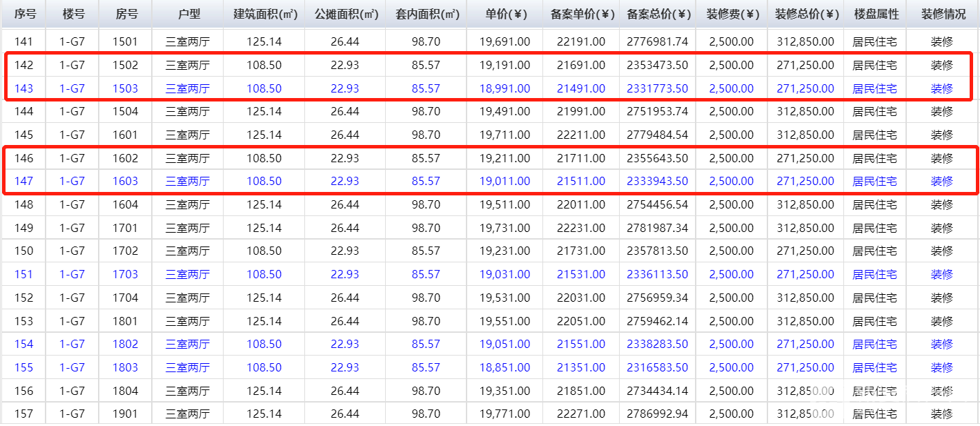
Task: Click the 楼号 column header
Action: (x=72, y=14)
